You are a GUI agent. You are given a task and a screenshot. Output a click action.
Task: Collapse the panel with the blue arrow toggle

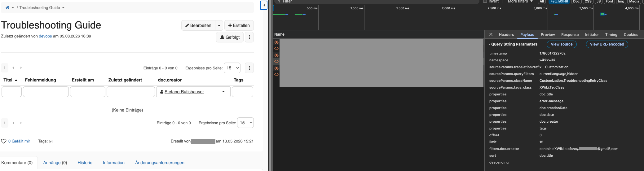(x=264, y=5)
